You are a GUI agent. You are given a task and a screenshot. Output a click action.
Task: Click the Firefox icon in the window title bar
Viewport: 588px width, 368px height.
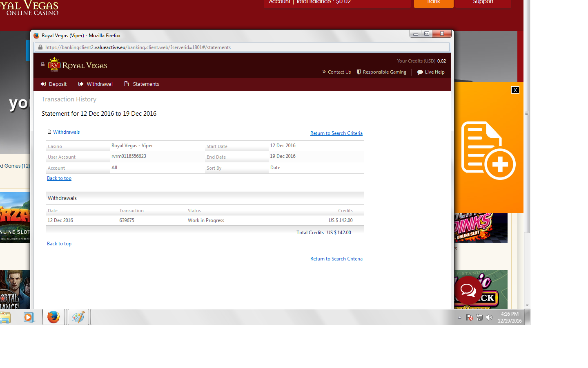(x=36, y=36)
